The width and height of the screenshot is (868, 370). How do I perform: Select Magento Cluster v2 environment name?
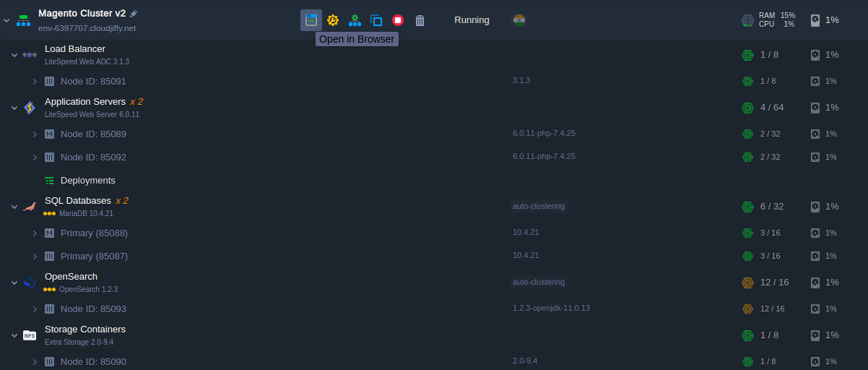(82, 14)
